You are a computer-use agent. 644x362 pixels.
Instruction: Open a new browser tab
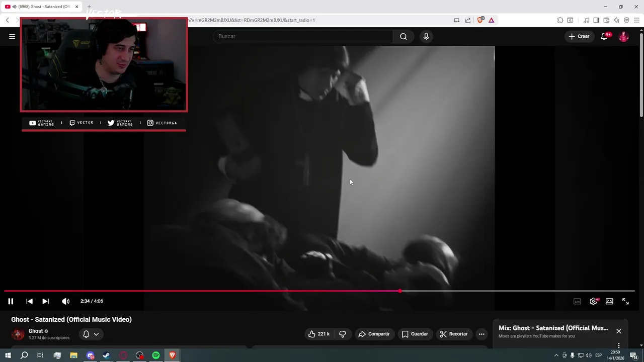pyautogui.click(x=89, y=7)
